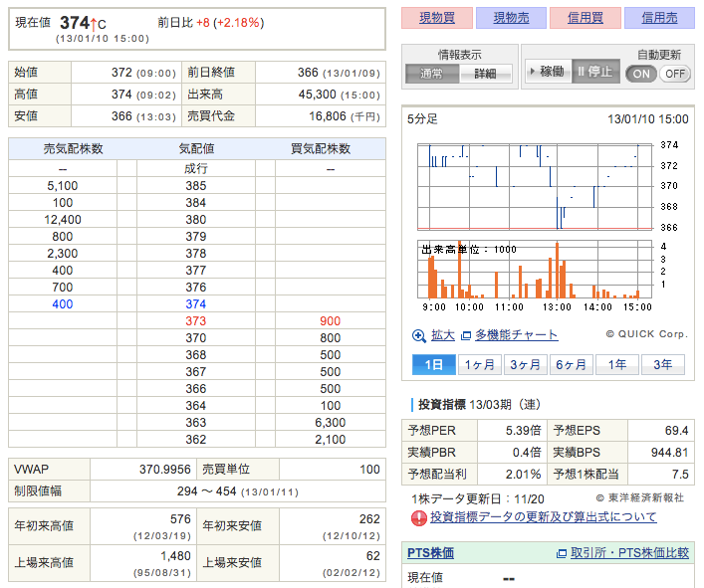This screenshot has width=704, height=588.
Task: Click the red bid price 373
Action: [x=196, y=321]
